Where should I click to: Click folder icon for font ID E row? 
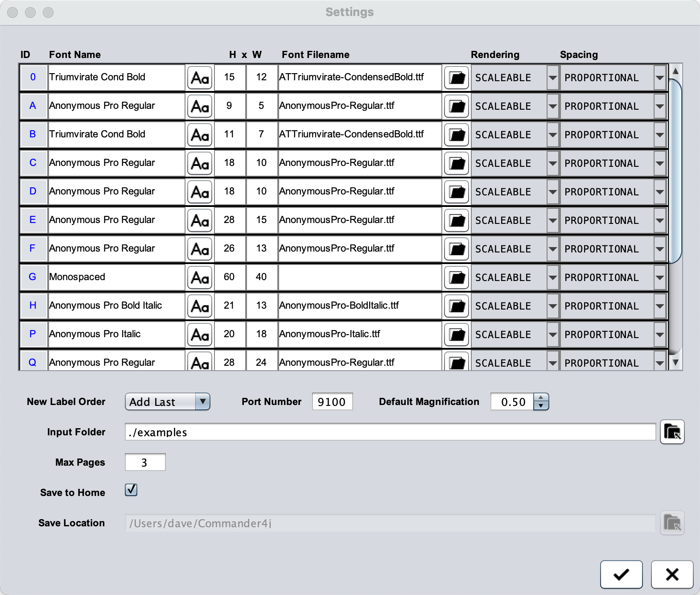click(457, 220)
